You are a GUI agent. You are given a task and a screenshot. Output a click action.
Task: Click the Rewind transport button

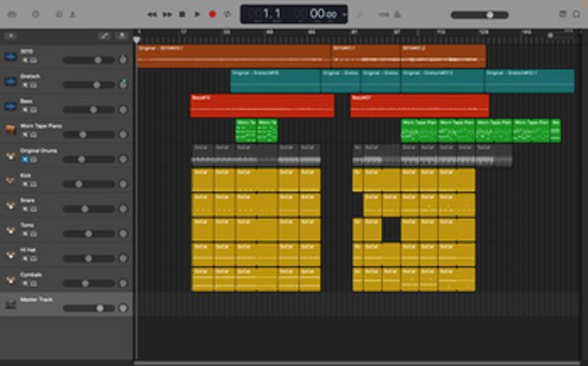151,14
